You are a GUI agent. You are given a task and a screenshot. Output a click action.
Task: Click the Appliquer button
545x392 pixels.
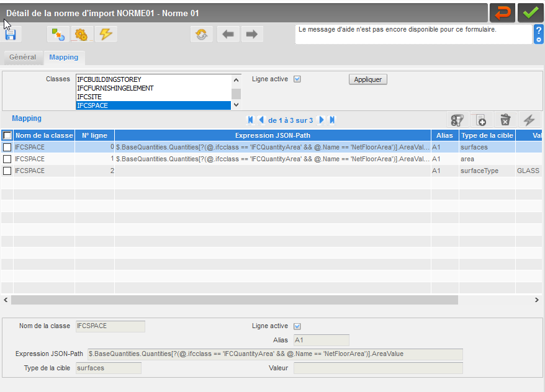[367, 79]
